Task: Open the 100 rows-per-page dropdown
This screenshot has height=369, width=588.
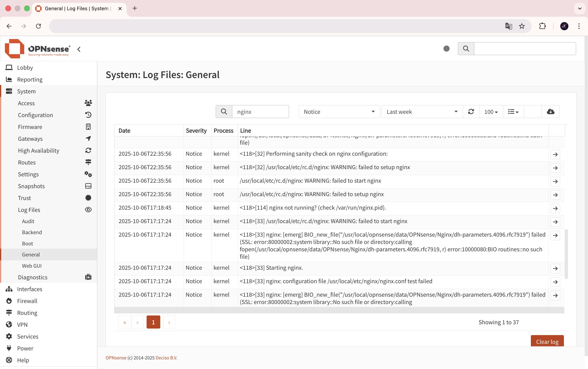Action: (x=491, y=112)
